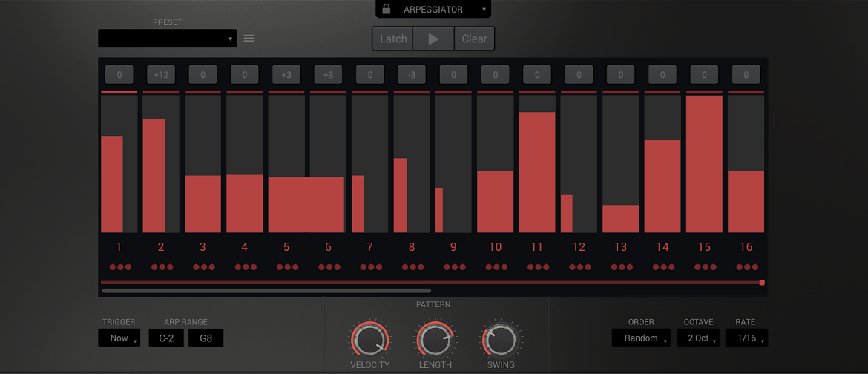Screen dimensions: 868x374
Task: Click the horizontal scrollbar under the steps
Action: (x=266, y=290)
